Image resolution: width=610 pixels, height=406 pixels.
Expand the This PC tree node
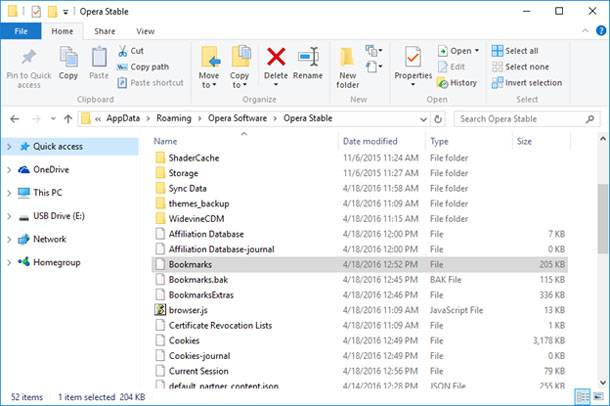coord(9,193)
